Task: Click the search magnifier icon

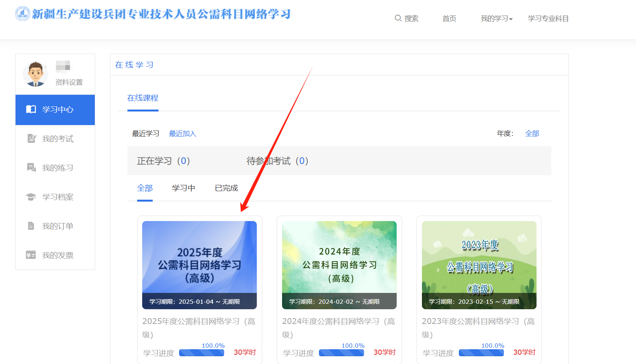Action: pyautogui.click(x=398, y=18)
